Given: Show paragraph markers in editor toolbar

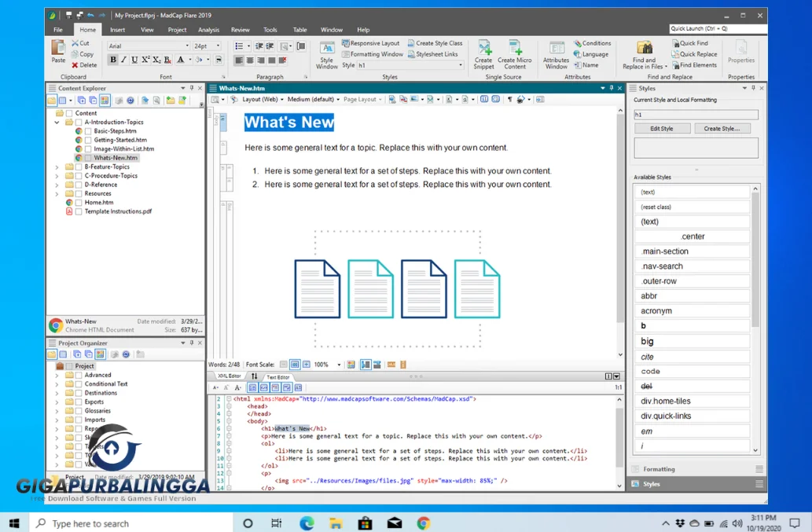Looking at the screenshot, I should click(x=509, y=99).
